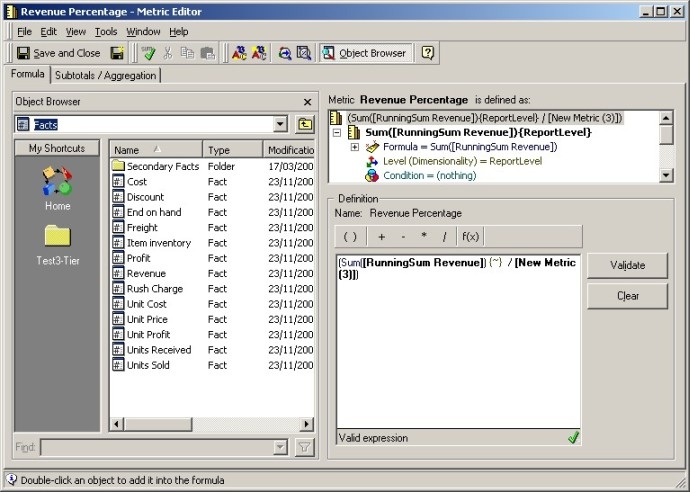Select the Revenue fact in list

[x=146, y=273]
